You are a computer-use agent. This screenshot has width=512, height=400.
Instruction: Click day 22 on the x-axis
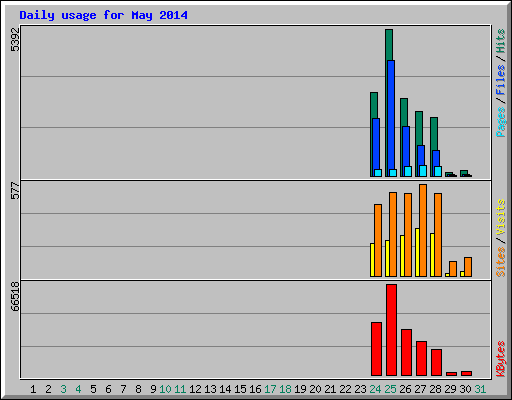tap(345, 389)
